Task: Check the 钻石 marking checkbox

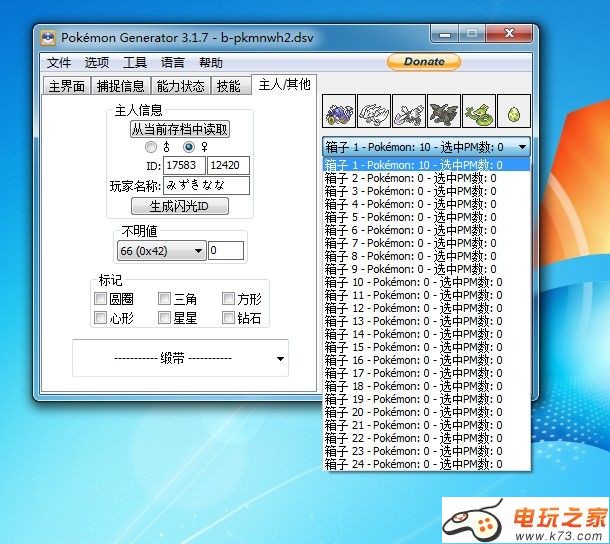Action: [x=228, y=318]
